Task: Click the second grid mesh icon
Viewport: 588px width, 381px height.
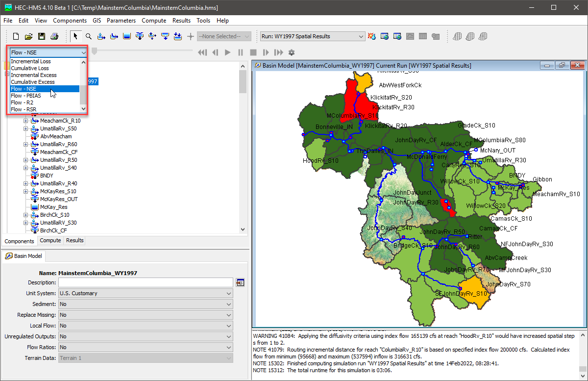Action: [x=470, y=36]
